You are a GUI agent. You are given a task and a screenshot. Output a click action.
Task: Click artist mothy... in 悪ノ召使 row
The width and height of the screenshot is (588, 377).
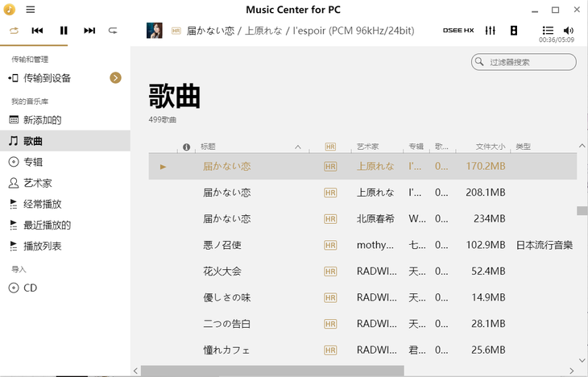pos(375,245)
